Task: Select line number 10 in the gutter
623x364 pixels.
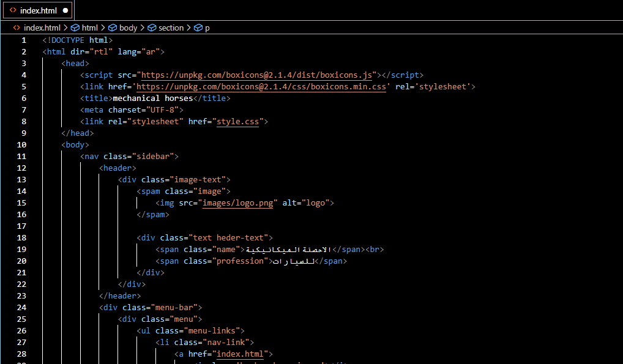Action: [x=21, y=144]
